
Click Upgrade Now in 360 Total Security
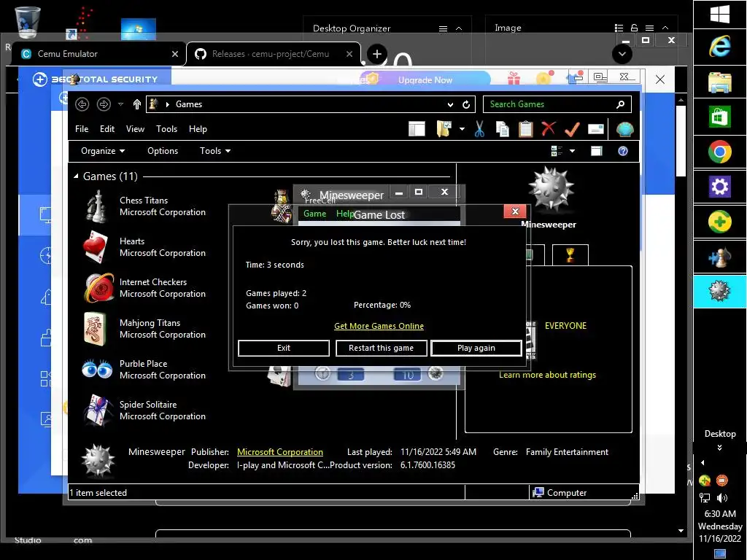425,80
